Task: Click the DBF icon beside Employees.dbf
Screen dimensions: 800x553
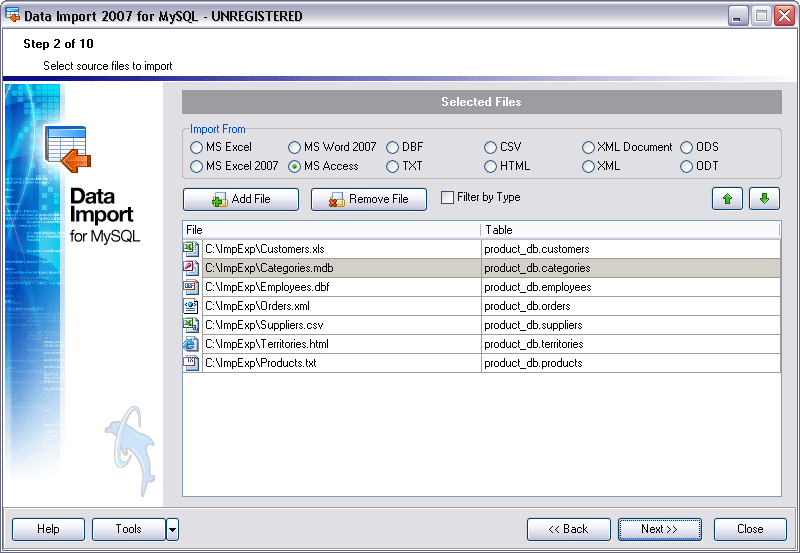Action: coord(191,287)
